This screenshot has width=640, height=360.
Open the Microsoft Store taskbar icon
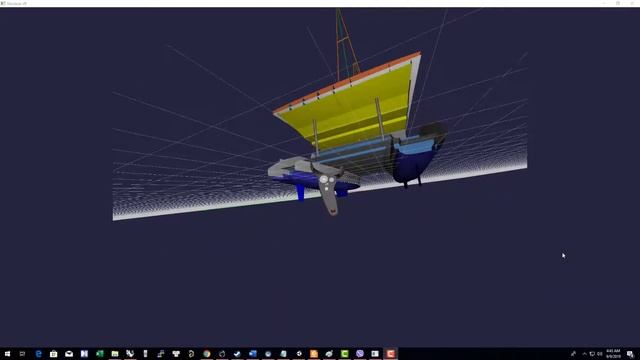click(x=53, y=353)
